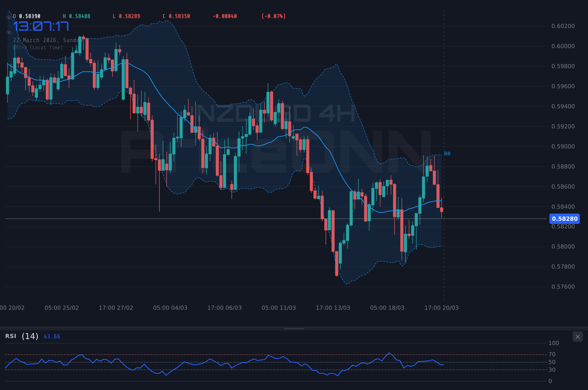Toggle visibility of the Bollinger Bands indicator
The image size is (588, 390).
pyautogui.click(x=9, y=32)
